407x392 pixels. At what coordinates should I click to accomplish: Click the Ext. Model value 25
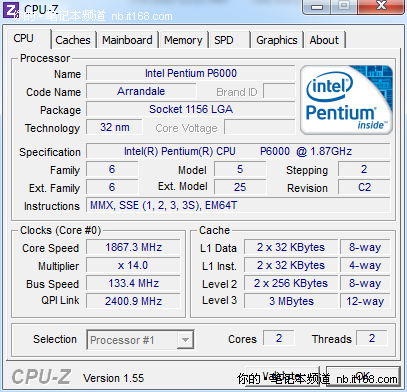[240, 187]
